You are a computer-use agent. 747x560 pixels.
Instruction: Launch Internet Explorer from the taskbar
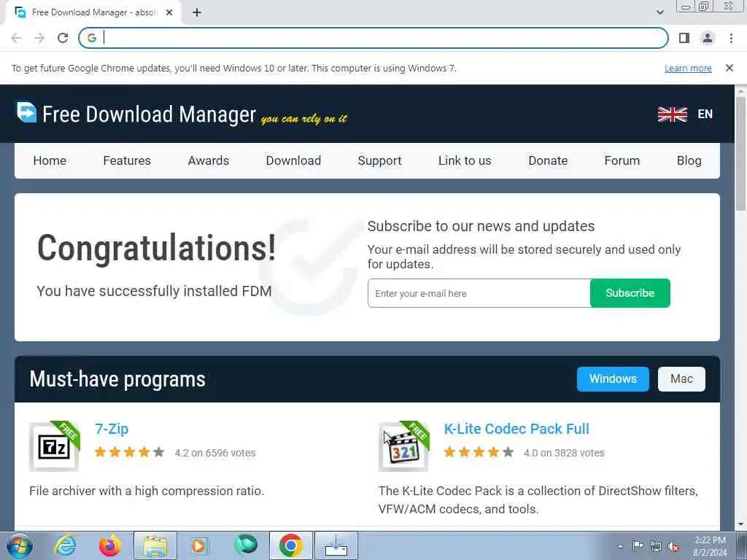pyautogui.click(x=65, y=545)
